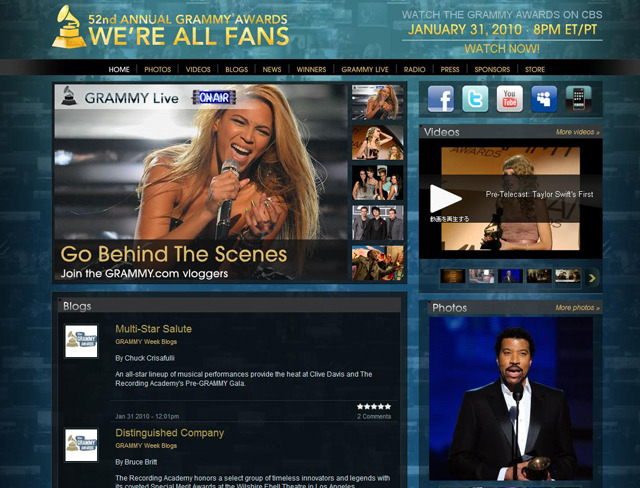Select the fifth video strip thumbnail

(568, 276)
